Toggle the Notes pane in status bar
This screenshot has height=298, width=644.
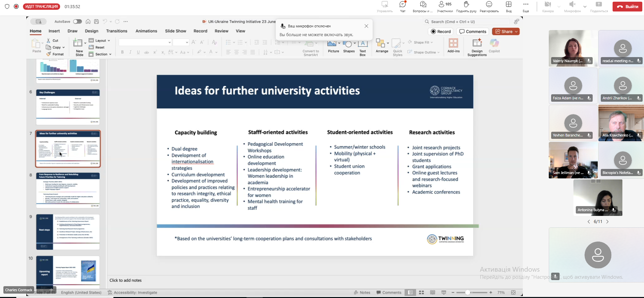(362, 293)
